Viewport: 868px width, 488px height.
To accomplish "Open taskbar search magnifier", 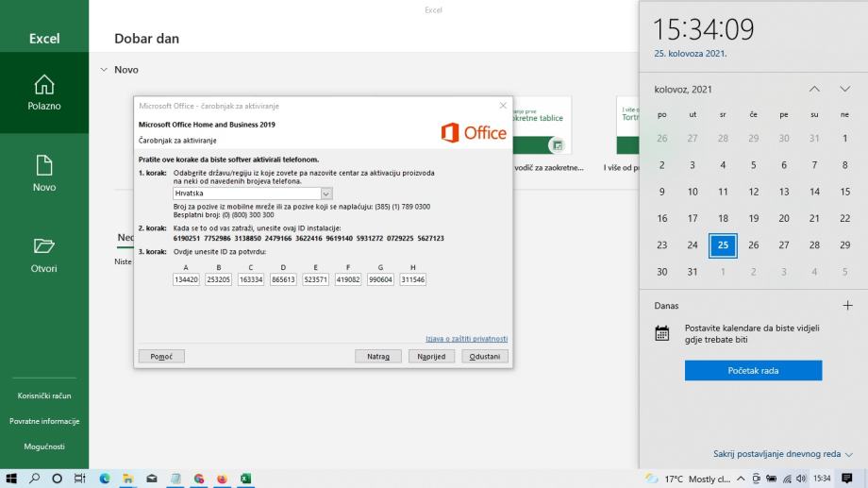I will point(34,478).
